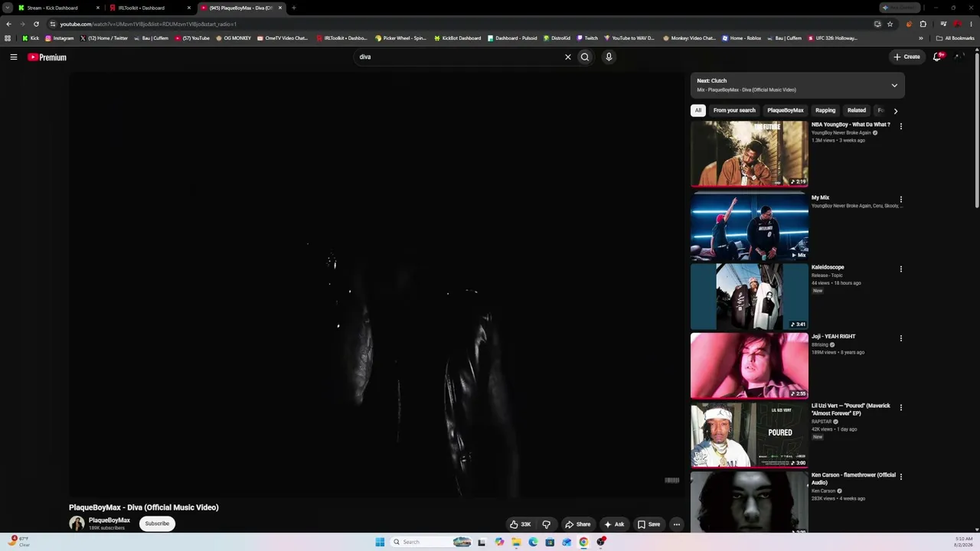Open YouTube notifications bell
This screenshot has width=980, height=551.
[x=937, y=57]
